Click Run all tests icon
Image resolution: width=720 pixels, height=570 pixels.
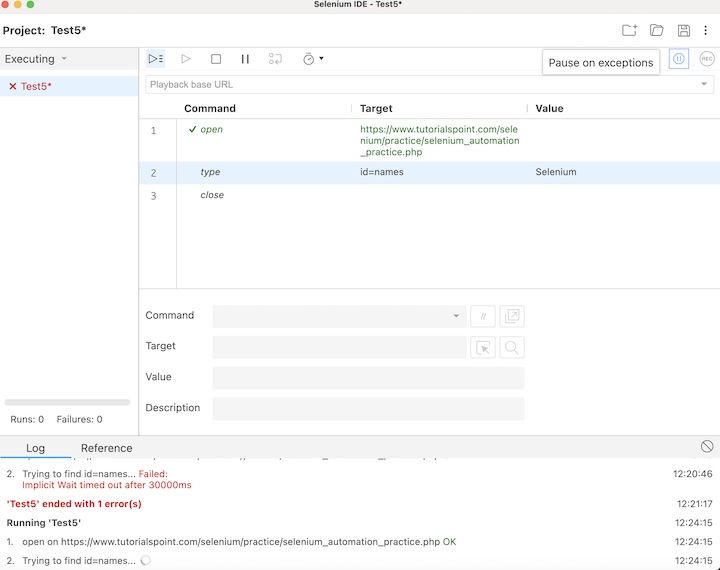[155, 60]
